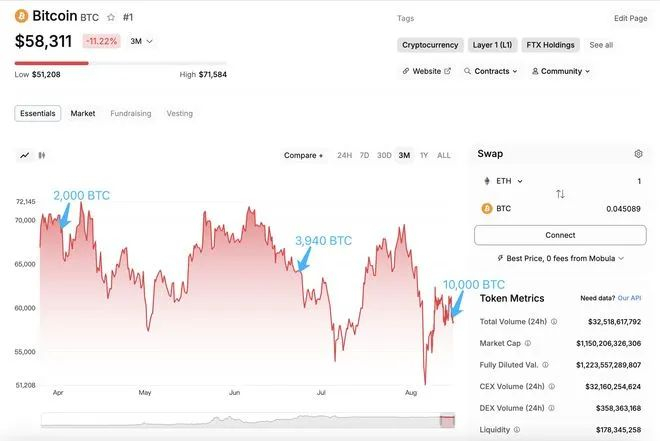Expand the Contracts dropdown
The height and width of the screenshot is (441, 660).
491,72
